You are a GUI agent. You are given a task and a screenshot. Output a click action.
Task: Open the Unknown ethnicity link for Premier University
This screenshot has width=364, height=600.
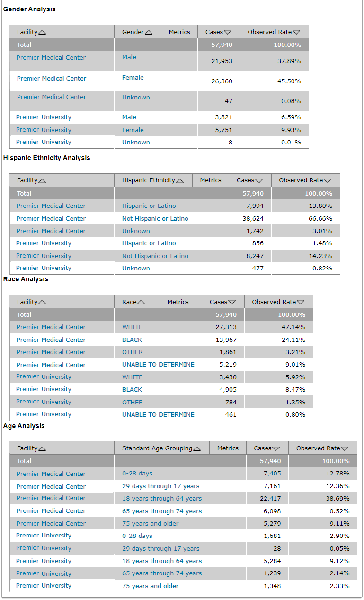click(x=136, y=268)
